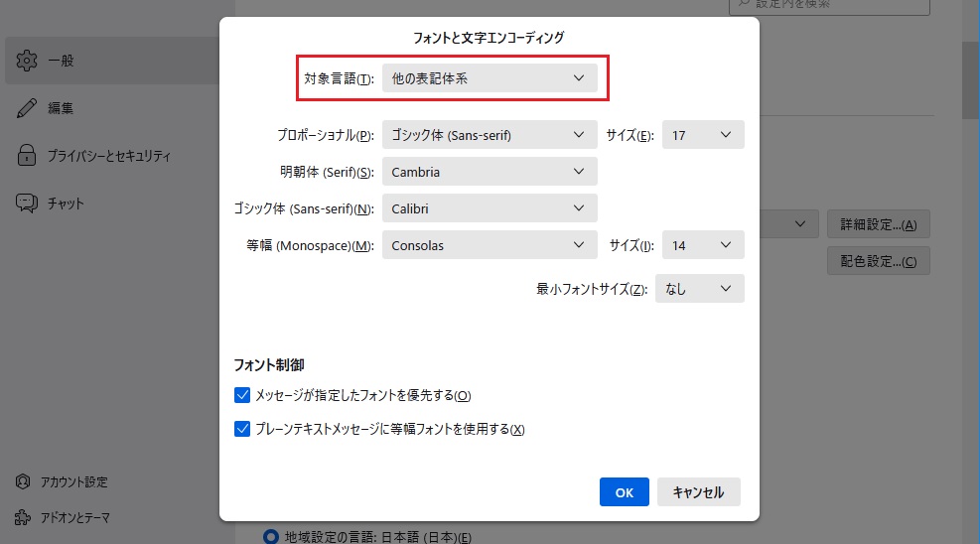Open monospace size dropdown showing 14
Screen dimensions: 980x544
(703, 245)
